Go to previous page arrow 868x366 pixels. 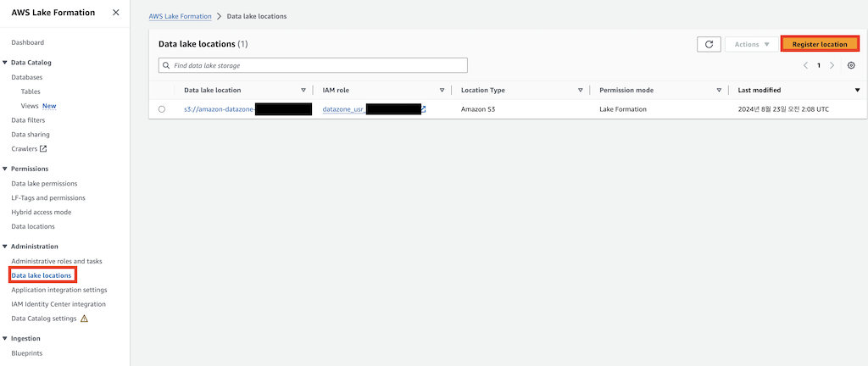click(806, 65)
